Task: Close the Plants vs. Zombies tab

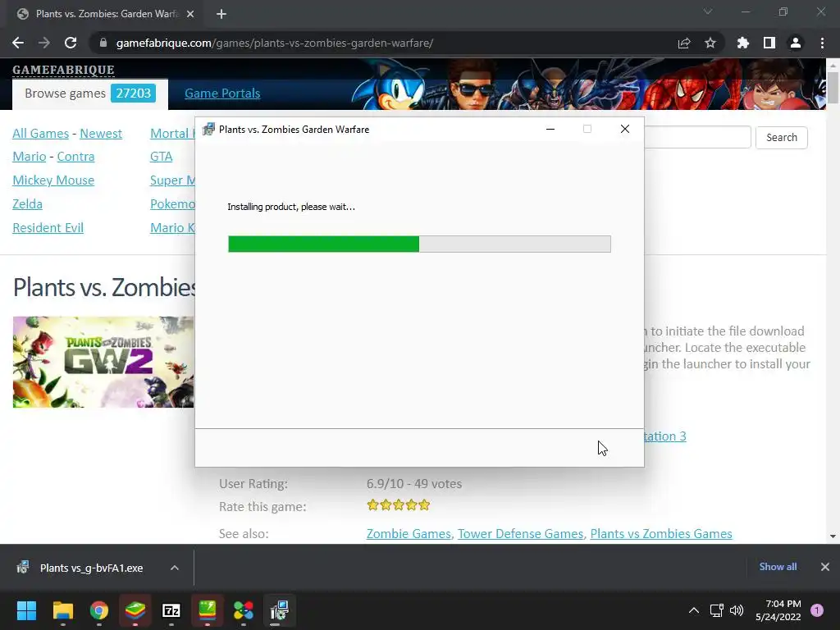Action: click(190, 14)
